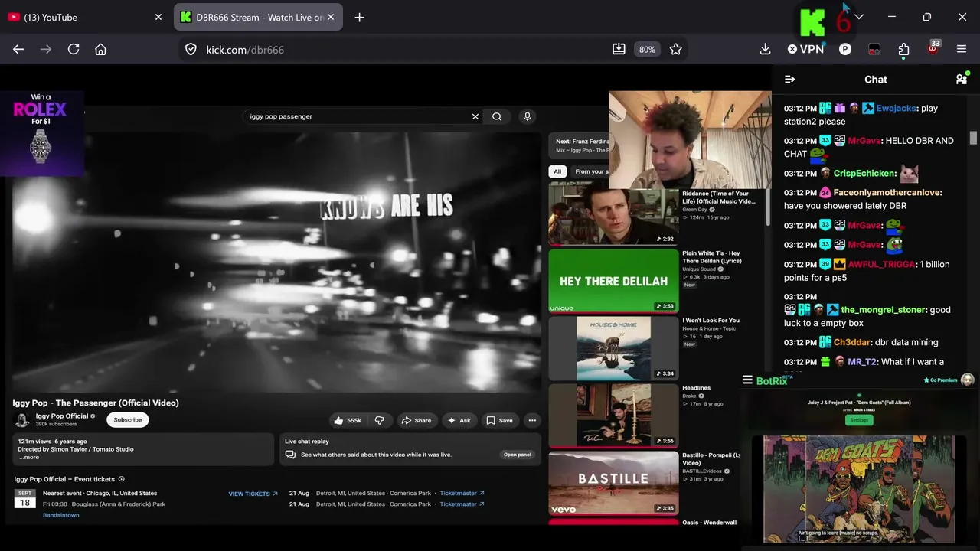Open the Win a Rolex ad

(42, 132)
